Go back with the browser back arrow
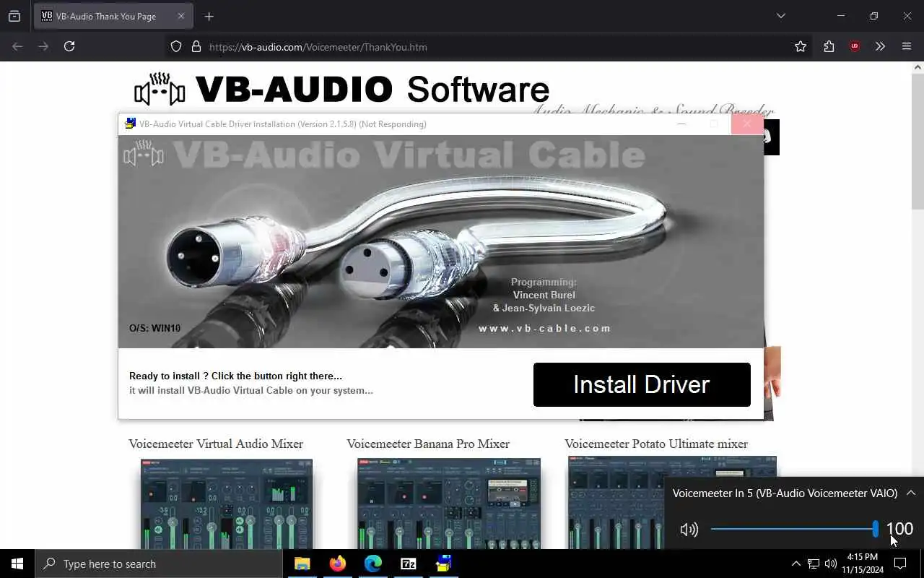Image resolution: width=924 pixels, height=578 pixels. [x=17, y=46]
